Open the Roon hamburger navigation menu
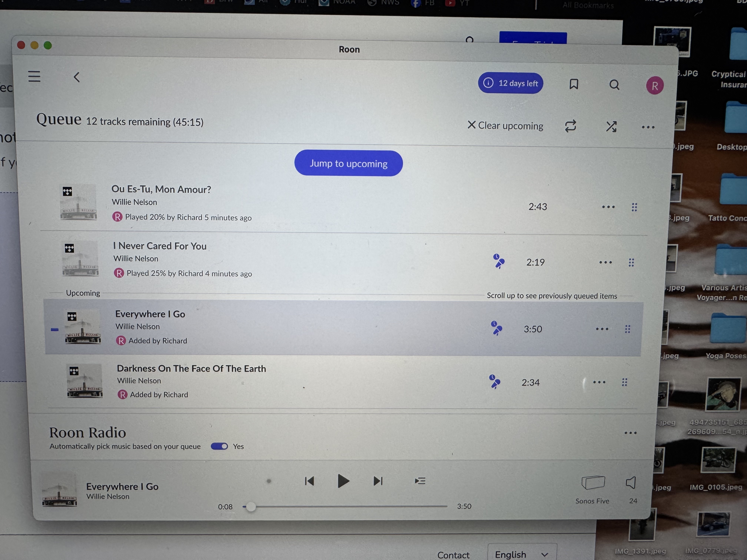Screen dimensions: 747x560 (34, 76)
